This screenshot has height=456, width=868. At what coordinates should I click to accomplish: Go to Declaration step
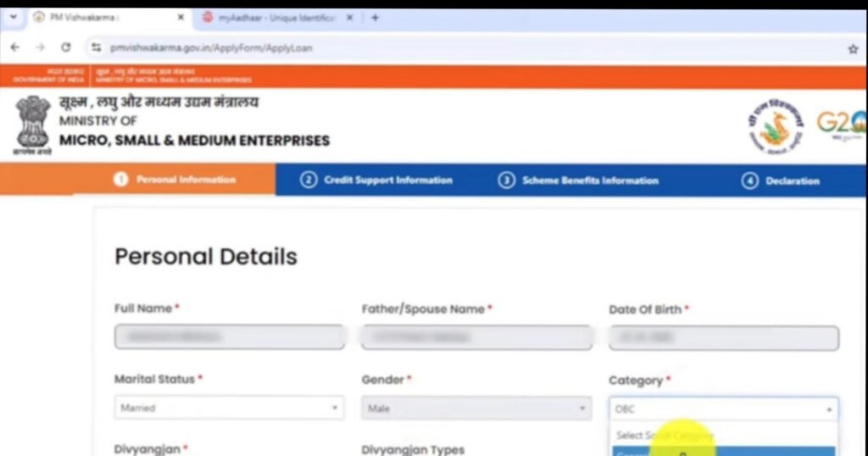tap(781, 181)
